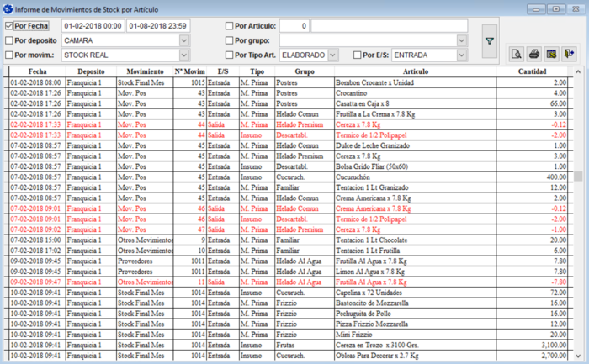The image size is (589, 364).
Task: Uncheck the Por Fecha checkbox
Action: (x=9, y=26)
